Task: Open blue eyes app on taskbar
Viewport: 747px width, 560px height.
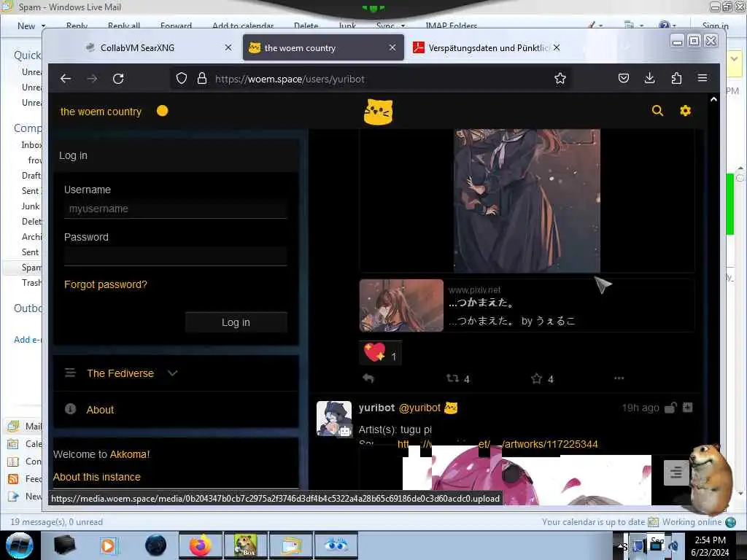Action: tap(336, 545)
